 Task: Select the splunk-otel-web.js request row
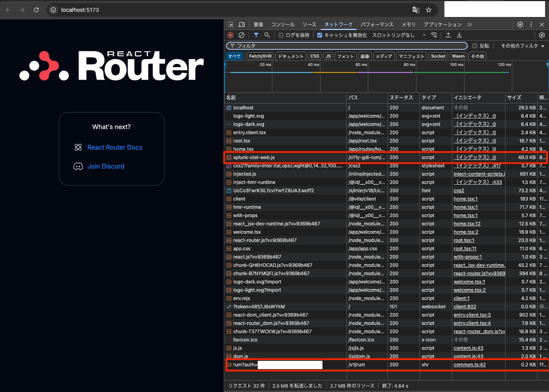386,158
